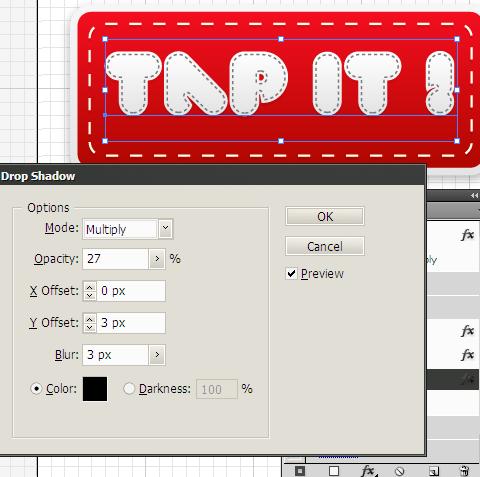Click the Y Offset input field
The height and width of the screenshot is (477, 480).
click(131, 323)
